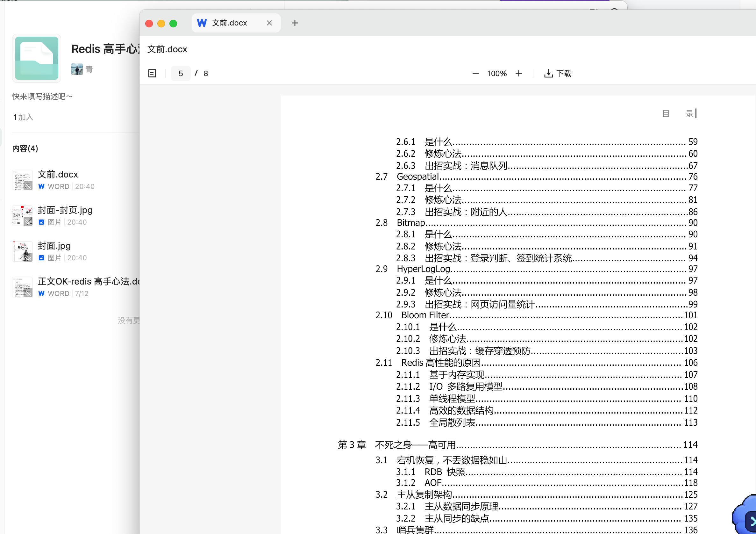Click TOC entry 3.3 哨兵集群
The image size is (756, 534).
536,530
